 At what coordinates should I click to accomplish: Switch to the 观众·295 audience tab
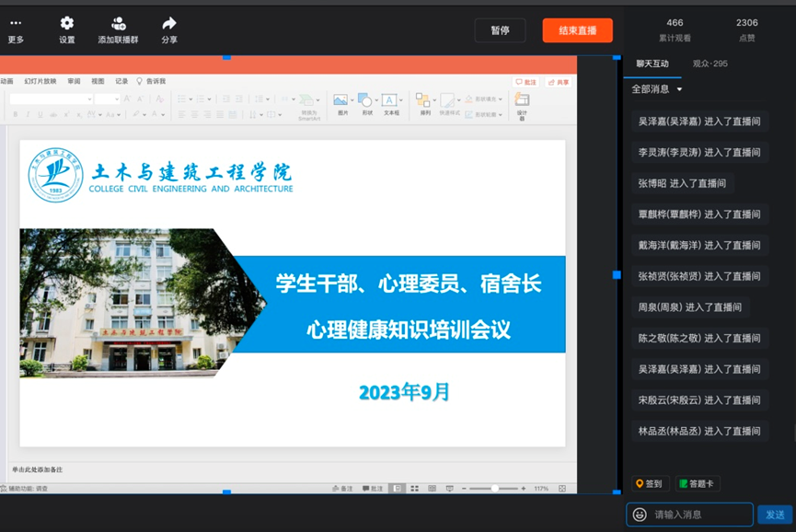coord(709,64)
